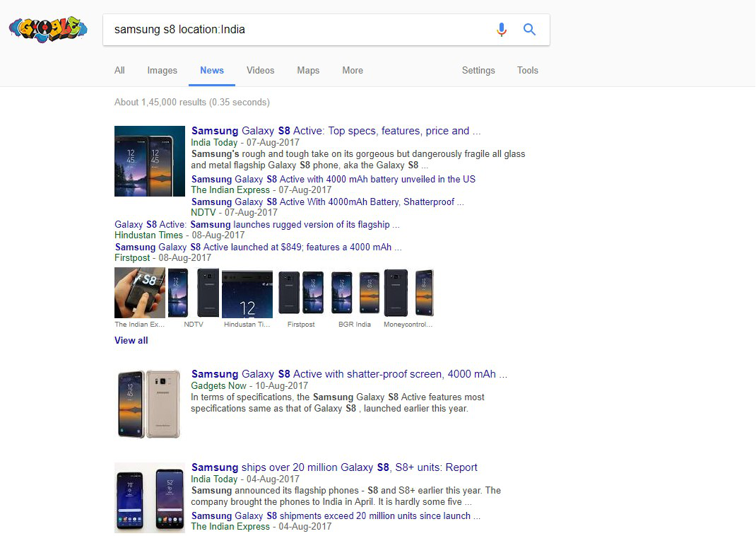
Task: Click View all coverage link
Action: [x=131, y=340]
